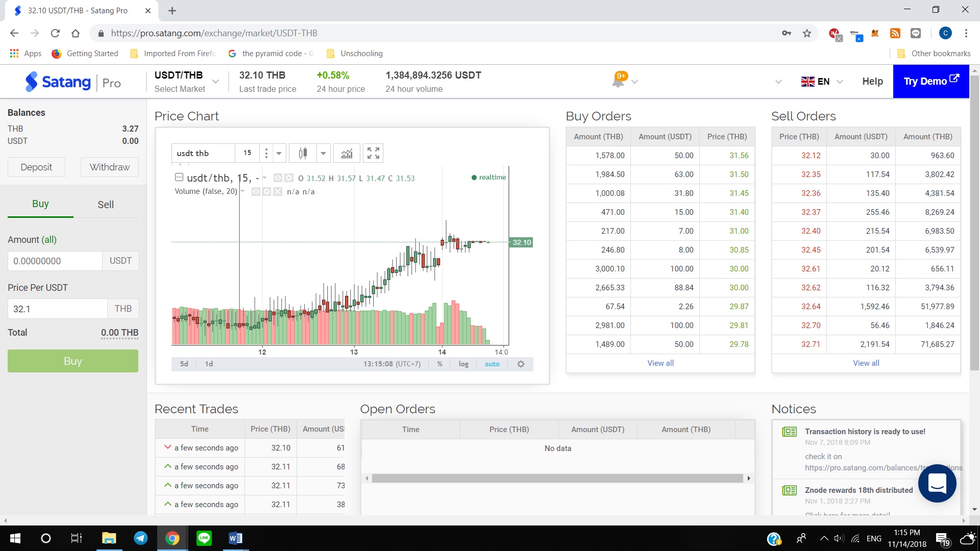Hide Volume indicator with eye icon

pyautogui.click(x=256, y=192)
